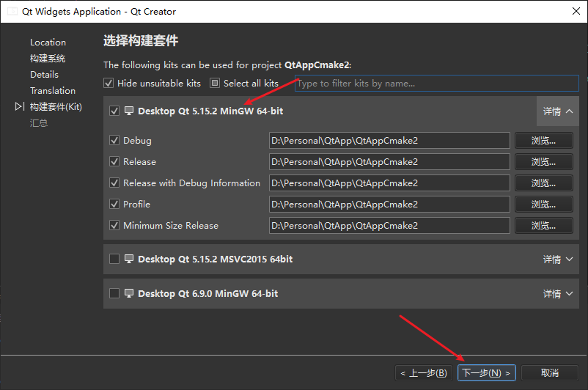Enable the Select all kits checkbox

(x=215, y=84)
